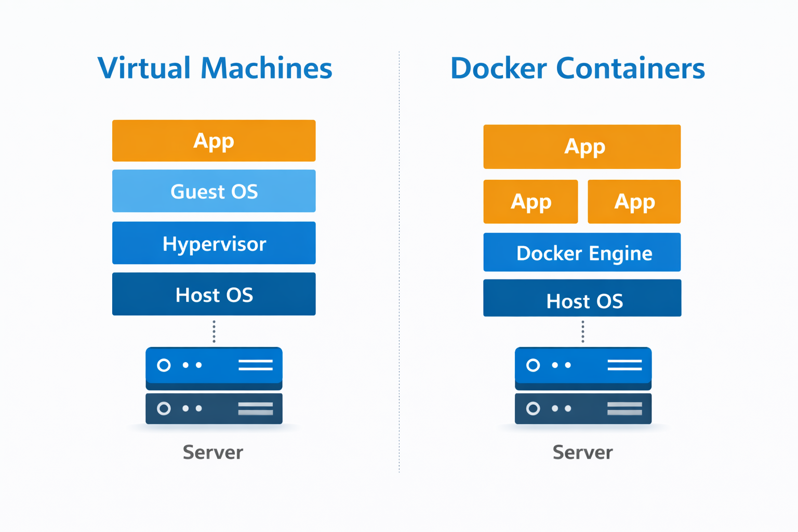Screen dimensions: 798x532
Task: Click the Host OS block above the left server
Action: coord(214,295)
